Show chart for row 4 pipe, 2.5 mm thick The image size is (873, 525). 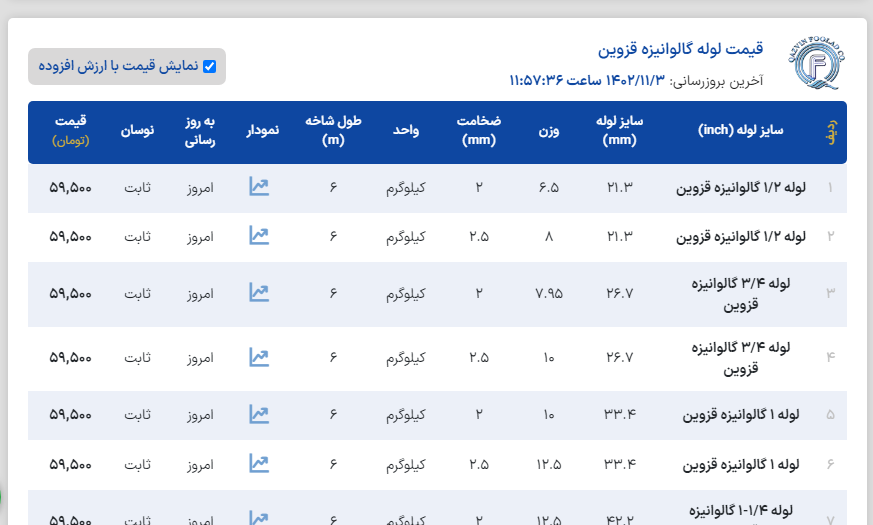(259, 357)
